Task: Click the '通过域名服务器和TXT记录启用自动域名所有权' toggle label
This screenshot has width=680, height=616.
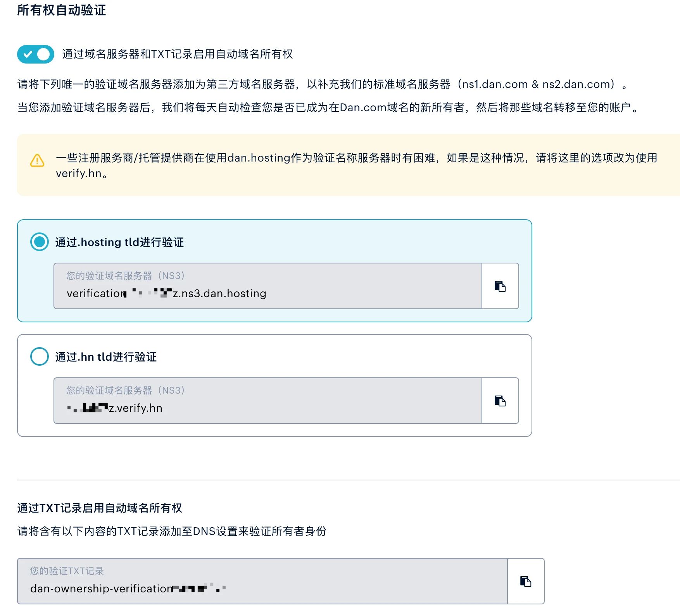Action: point(177,54)
